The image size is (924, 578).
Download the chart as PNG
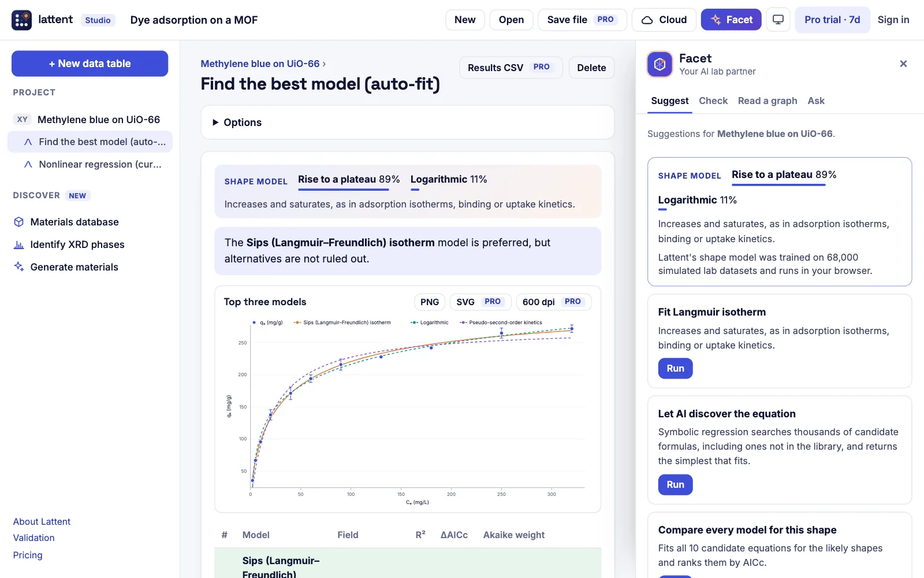coord(430,302)
